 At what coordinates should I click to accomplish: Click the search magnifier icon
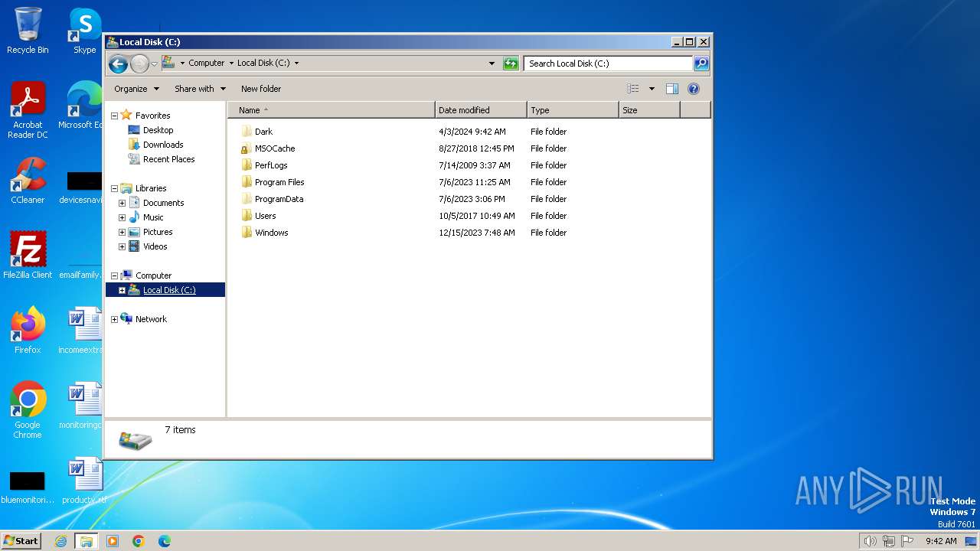coord(701,64)
